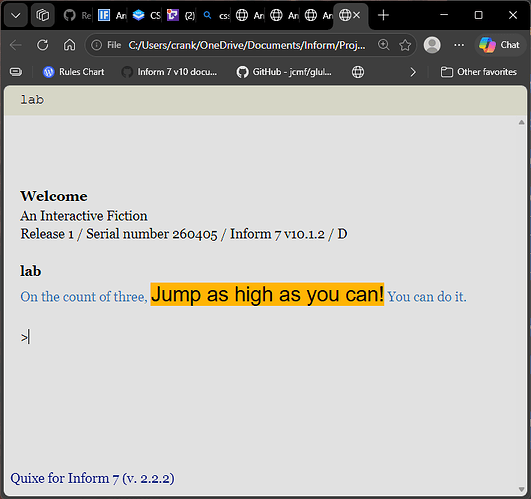The height and width of the screenshot is (499, 531).
Task: Click the scrollbar down arrow
Action: 522,490
